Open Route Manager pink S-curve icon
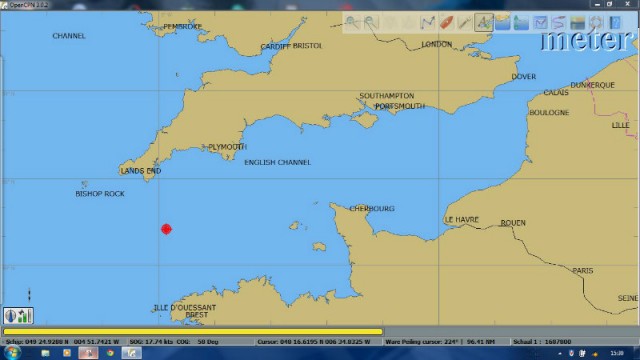This screenshot has height=360, width=640. (x=559, y=22)
